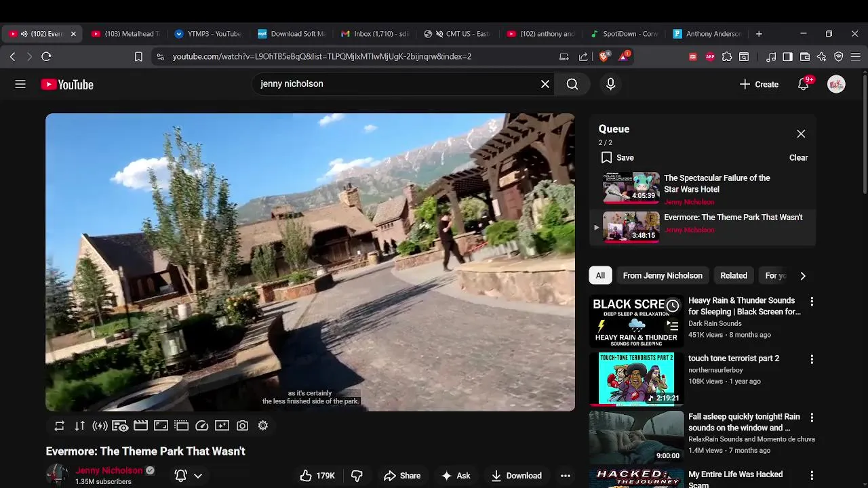Click the up-down arrows icon below video
The image size is (868, 488).
click(x=79, y=426)
